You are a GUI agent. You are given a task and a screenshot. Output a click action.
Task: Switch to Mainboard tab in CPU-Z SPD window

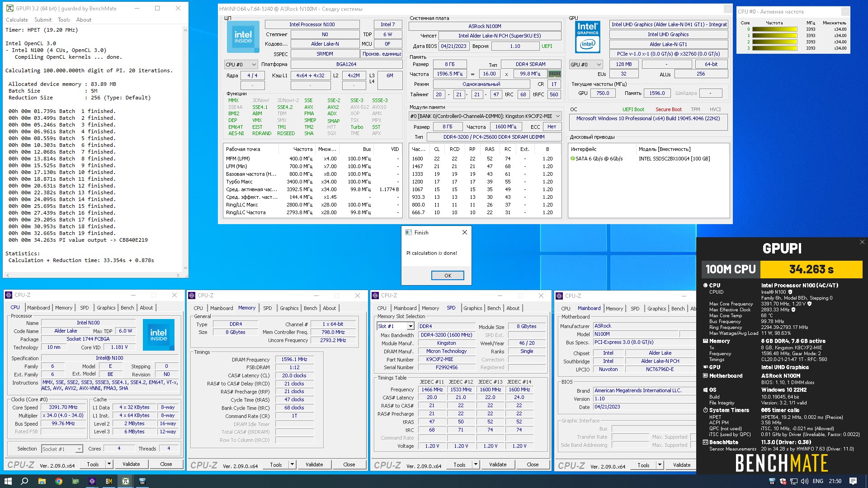[x=405, y=308]
